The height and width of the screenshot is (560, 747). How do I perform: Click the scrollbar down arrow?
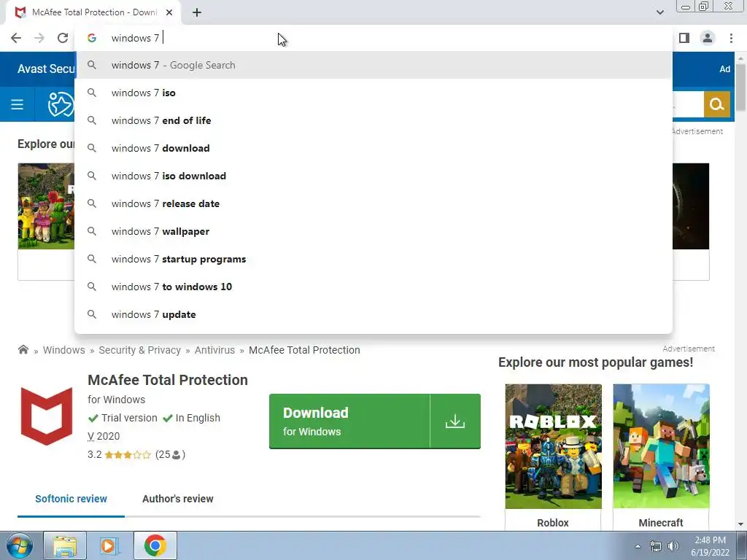(740, 524)
